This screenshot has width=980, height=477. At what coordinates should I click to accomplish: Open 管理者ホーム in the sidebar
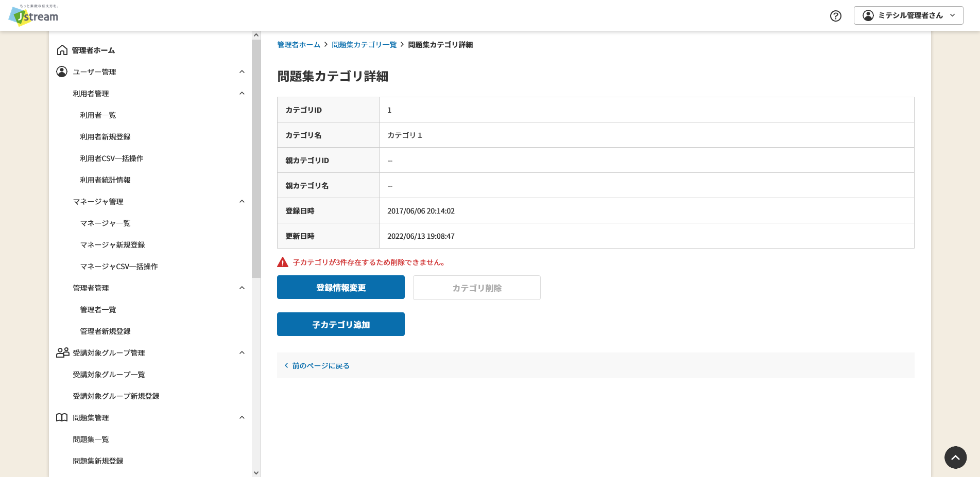click(93, 50)
